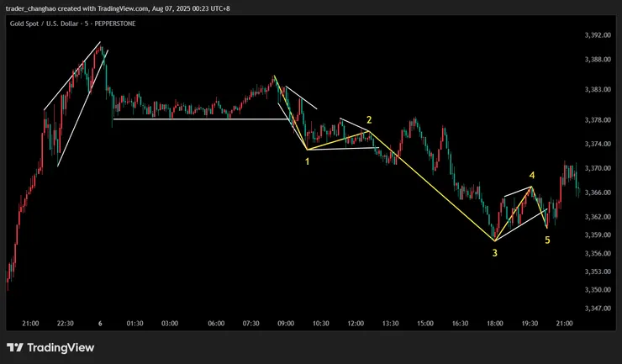Click the date label 6 on time axis
622x364 pixels.
(100, 324)
